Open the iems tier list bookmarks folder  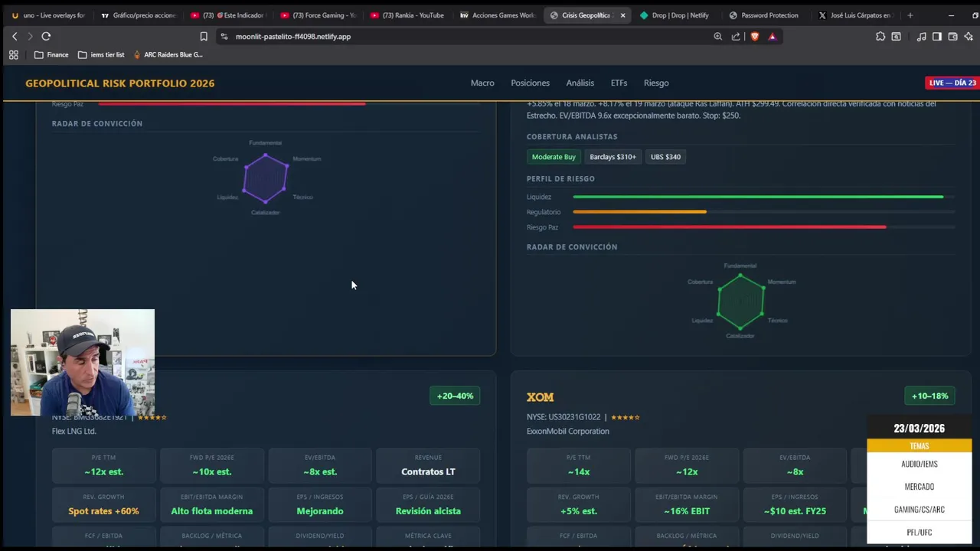pyautogui.click(x=101, y=54)
